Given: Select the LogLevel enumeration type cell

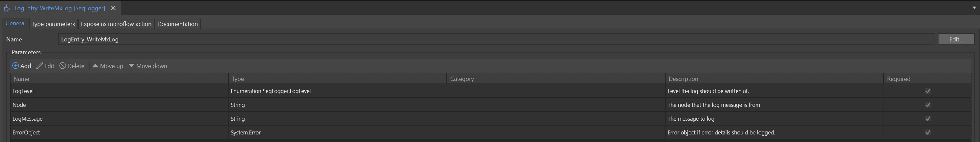Looking at the screenshot, I should coord(337,91).
